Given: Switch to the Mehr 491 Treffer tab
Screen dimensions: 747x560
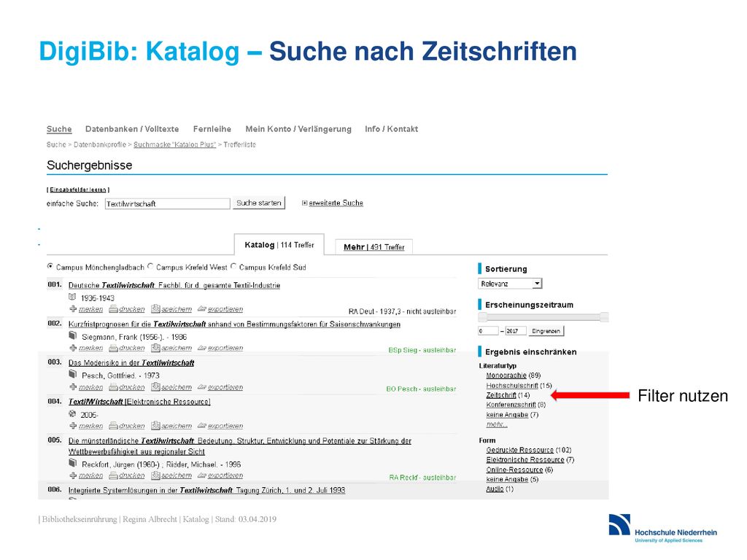Looking at the screenshot, I should [x=374, y=247].
